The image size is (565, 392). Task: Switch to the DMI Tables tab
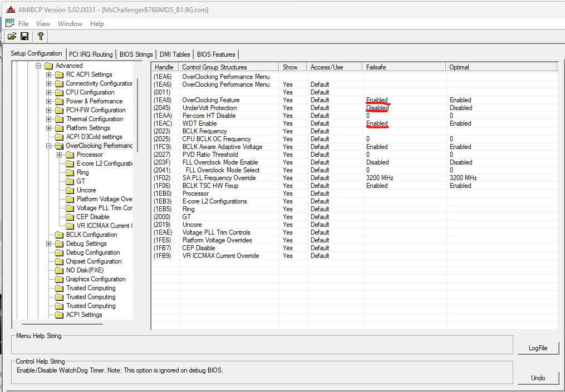175,54
